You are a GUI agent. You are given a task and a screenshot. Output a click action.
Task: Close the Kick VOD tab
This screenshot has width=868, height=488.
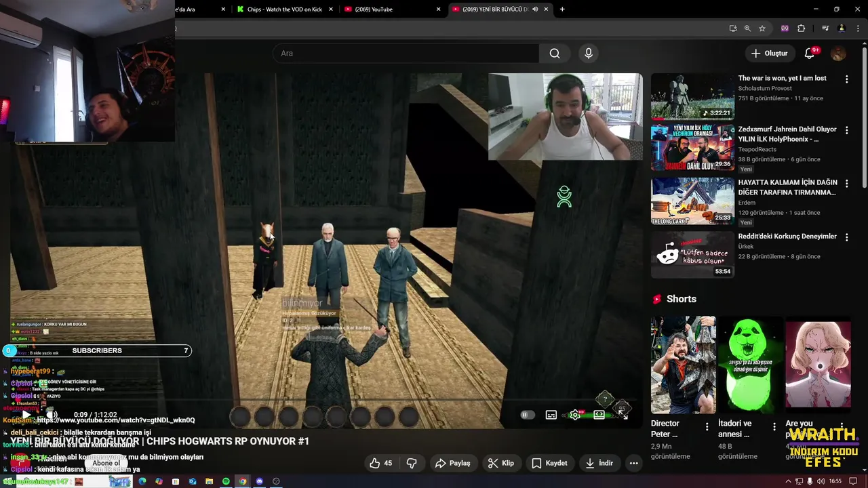point(331,9)
